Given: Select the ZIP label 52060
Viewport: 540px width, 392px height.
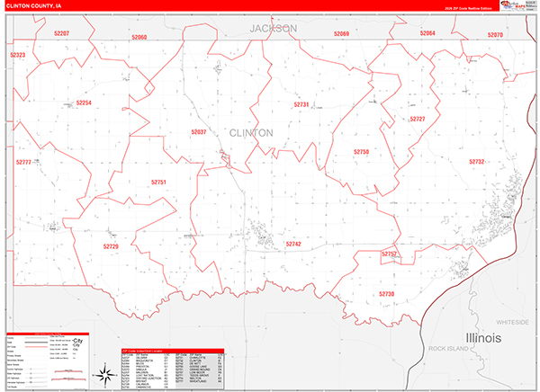Looking at the screenshot, I should pyautogui.click(x=139, y=37).
